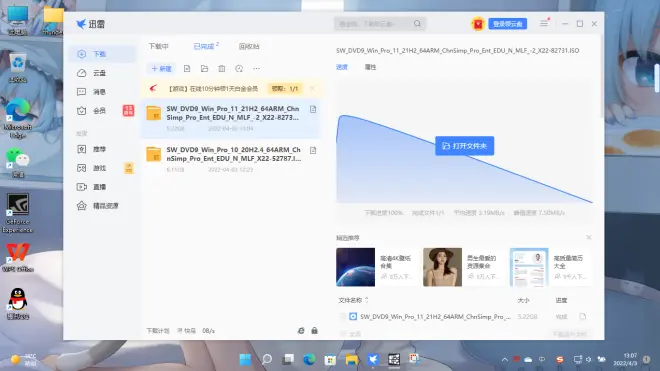
Task: Switch to the 速度 speed tab in details
Action: [342, 67]
